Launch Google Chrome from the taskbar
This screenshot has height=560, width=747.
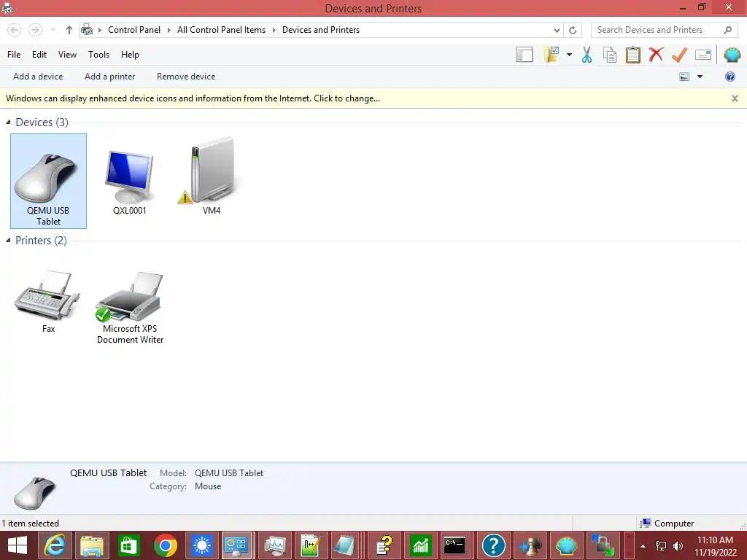[x=166, y=545]
